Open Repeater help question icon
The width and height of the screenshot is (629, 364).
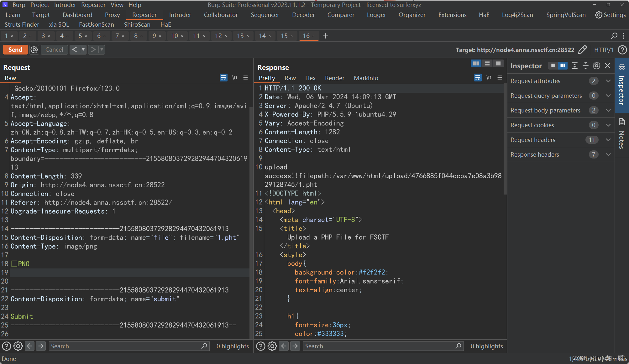pos(622,50)
